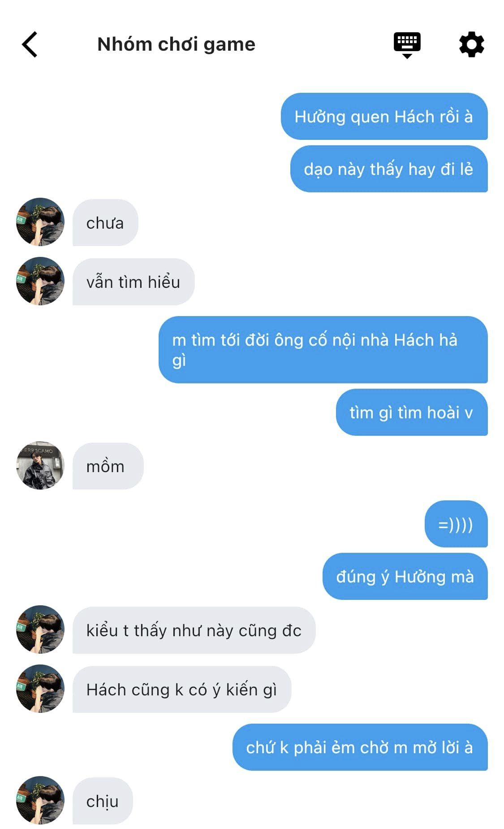Open profile avatar next to 'mồm'

click(x=40, y=465)
